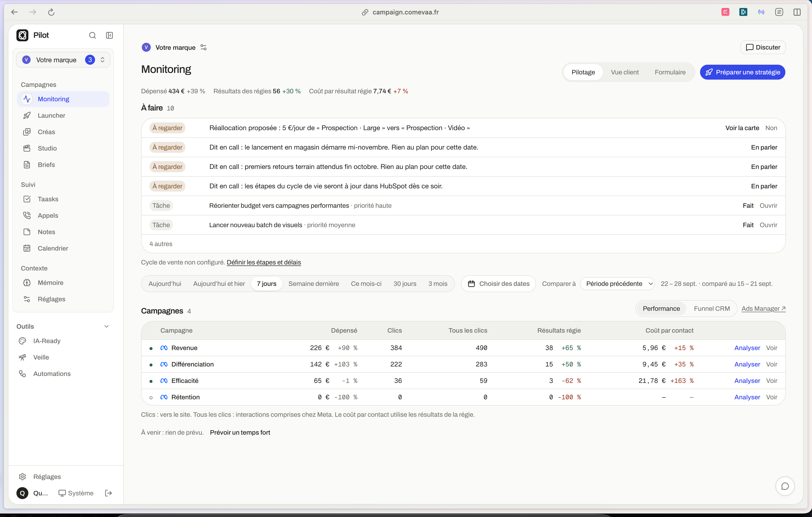Open IA-Ready tool
Image resolution: width=812 pixels, height=517 pixels.
(x=63, y=341)
